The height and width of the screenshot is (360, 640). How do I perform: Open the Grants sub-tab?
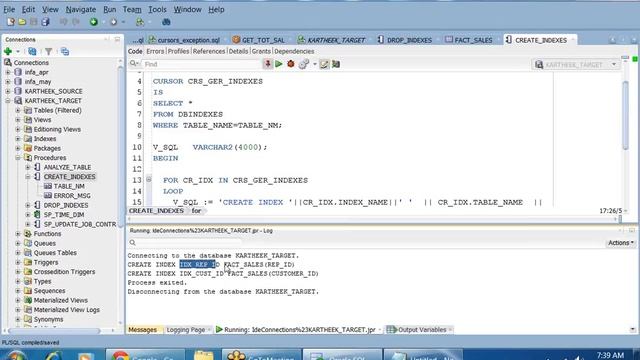click(x=261, y=51)
